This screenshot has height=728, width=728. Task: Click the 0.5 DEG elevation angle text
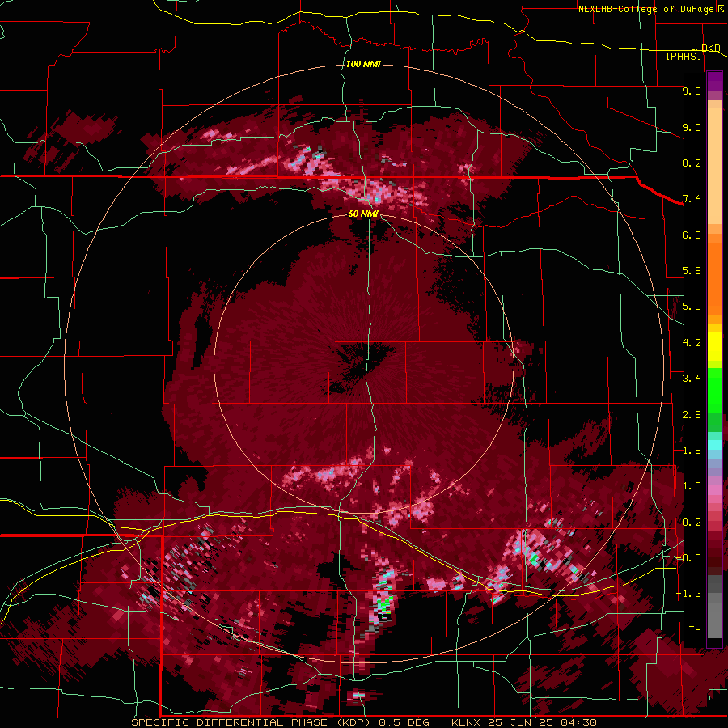click(402, 722)
